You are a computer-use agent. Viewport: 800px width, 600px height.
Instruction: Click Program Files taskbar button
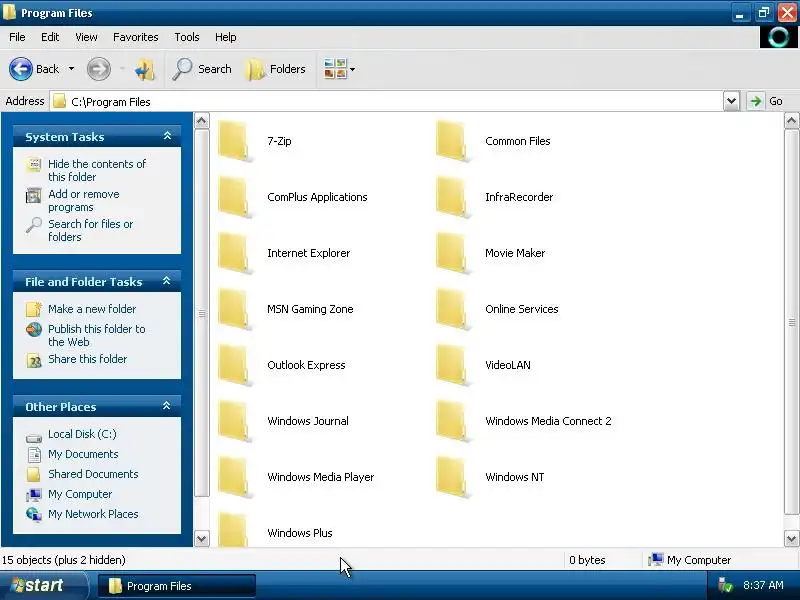coord(176,586)
